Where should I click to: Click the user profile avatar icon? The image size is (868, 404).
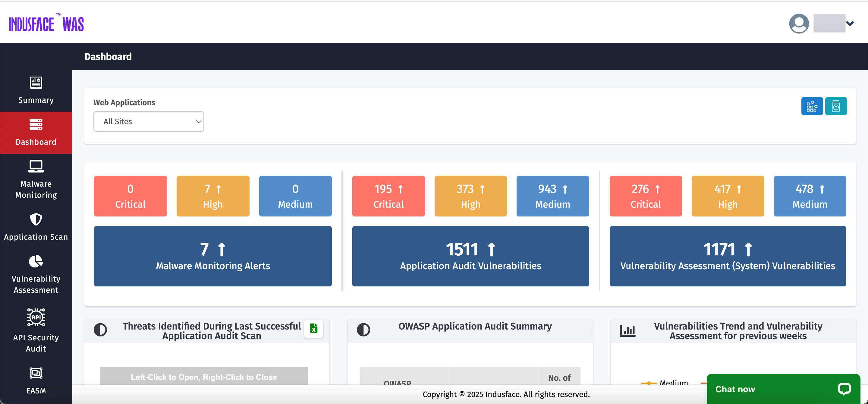799,24
